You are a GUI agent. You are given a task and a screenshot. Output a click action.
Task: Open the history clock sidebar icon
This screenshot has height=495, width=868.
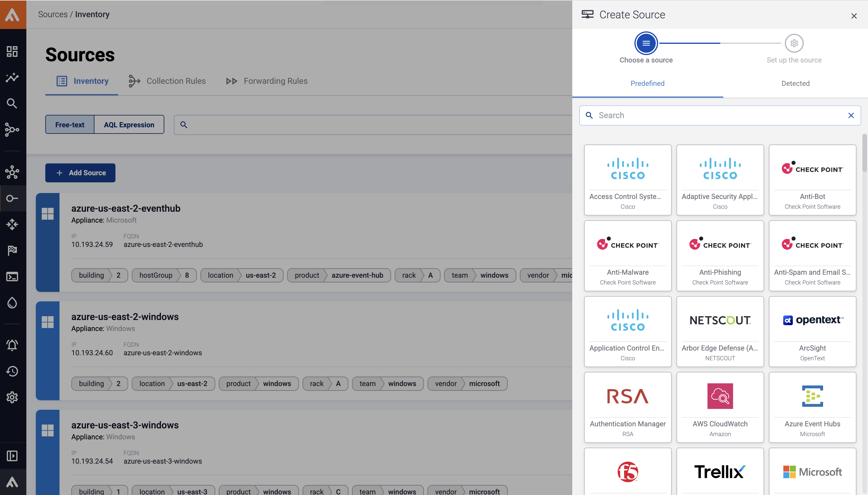[x=12, y=371]
